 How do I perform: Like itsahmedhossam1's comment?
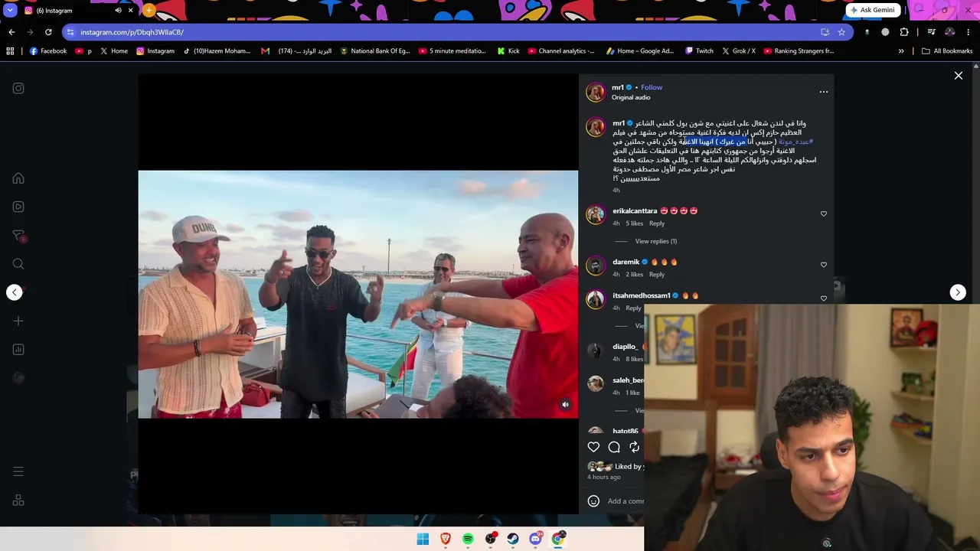coord(824,298)
